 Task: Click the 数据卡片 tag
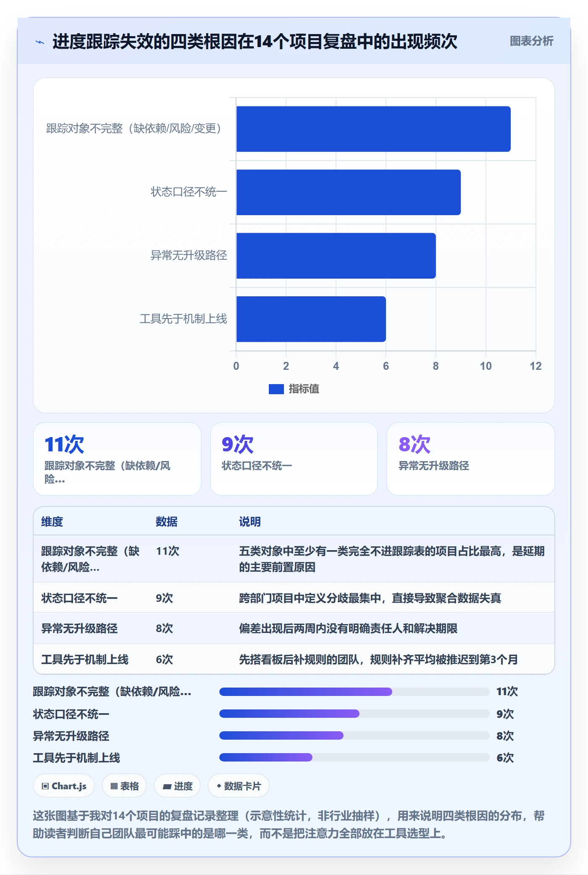coord(239,786)
